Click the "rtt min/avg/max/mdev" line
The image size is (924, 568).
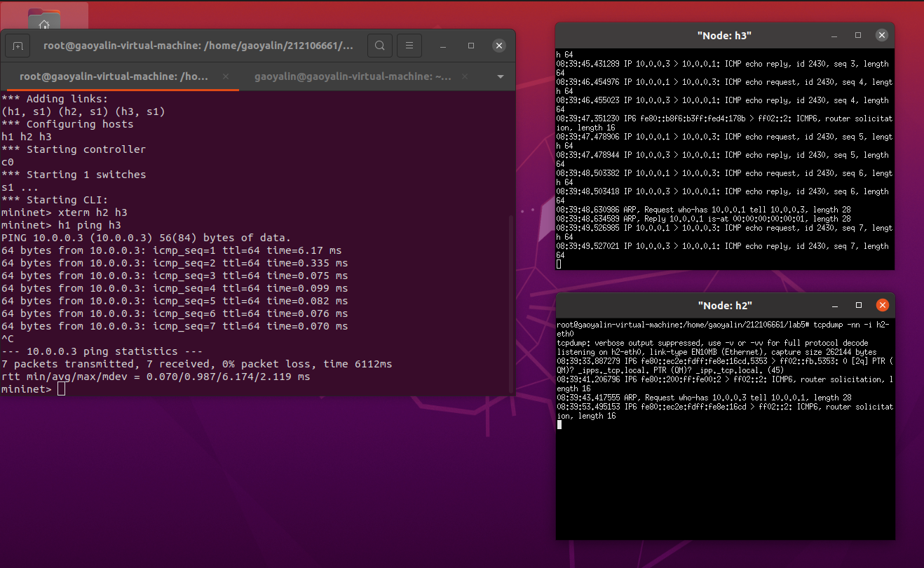pos(156,377)
